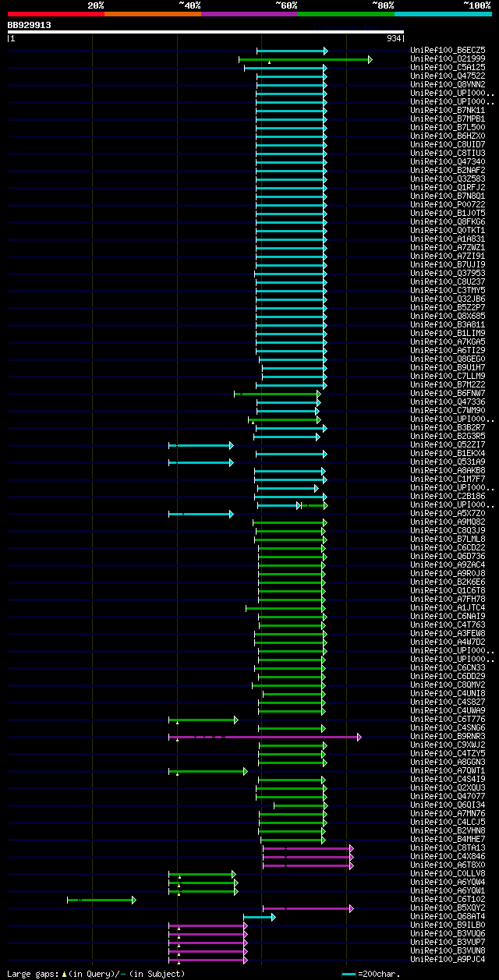
Task: Select the UniRef100_A9PJC4 label
Action: 449,960
